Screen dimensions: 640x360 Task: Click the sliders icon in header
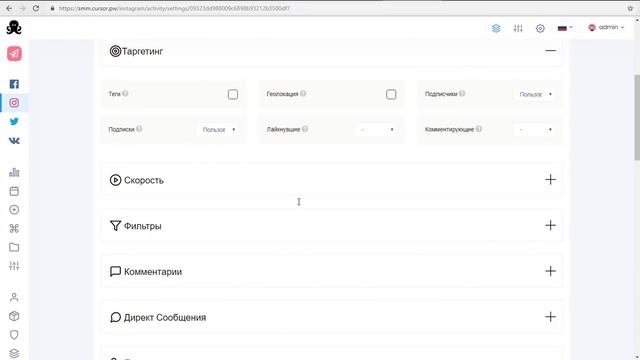[518, 28]
